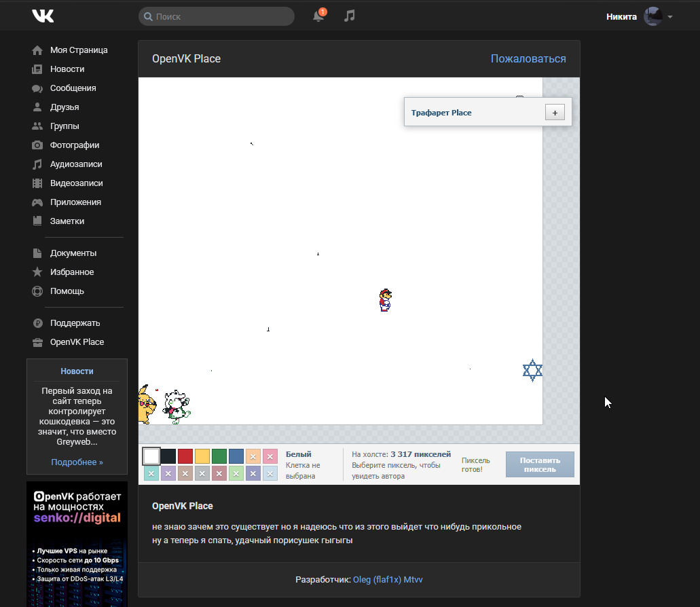
Task: Focus the Поиск search field
Action: tap(217, 16)
